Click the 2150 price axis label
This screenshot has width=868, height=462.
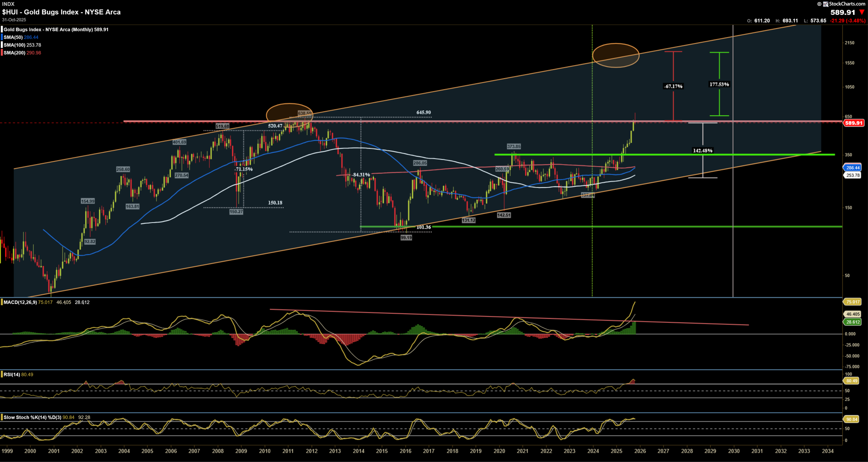pos(849,43)
